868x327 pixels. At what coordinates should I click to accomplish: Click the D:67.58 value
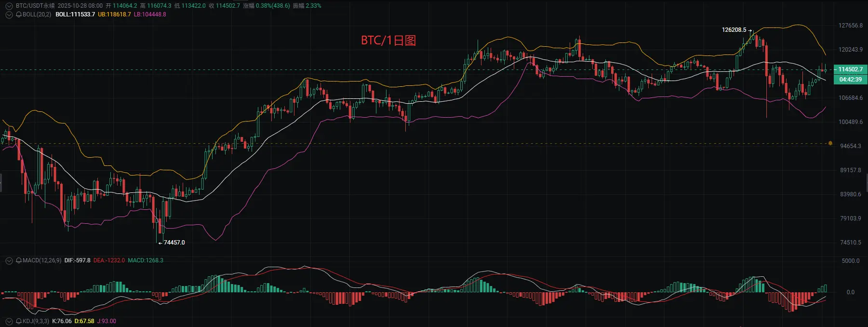pos(84,321)
